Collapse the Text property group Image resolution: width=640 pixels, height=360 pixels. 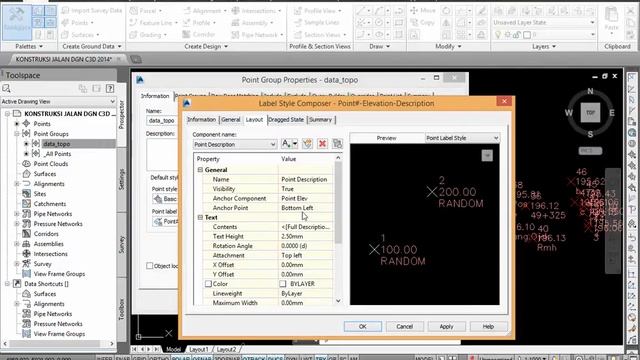[x=200, y=217]
